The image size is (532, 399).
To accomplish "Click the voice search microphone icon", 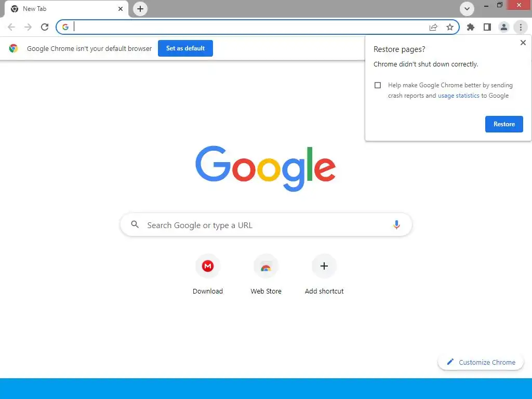I will click(x=396, y=224).
